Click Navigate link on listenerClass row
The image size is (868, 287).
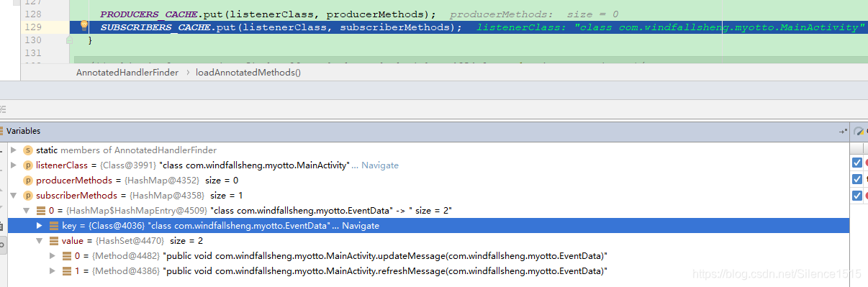(x=380, y=165)
